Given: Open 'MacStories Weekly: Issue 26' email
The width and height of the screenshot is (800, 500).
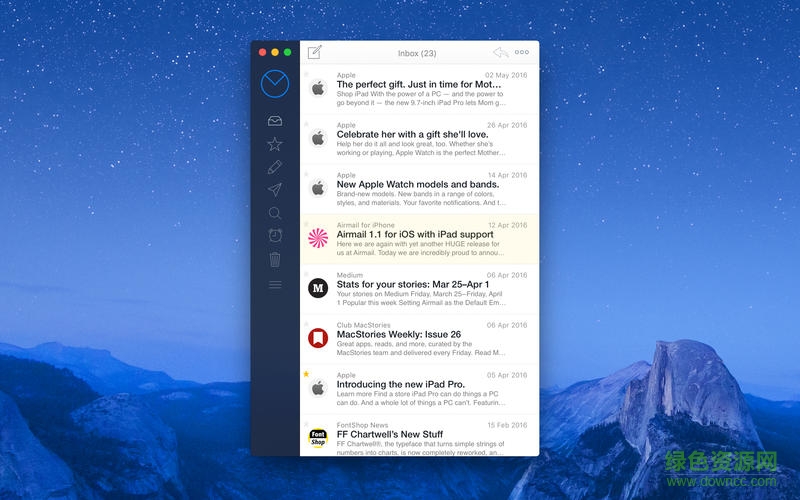Looking at the screenshot, I should pyautogui.click(x=419, y=339).
